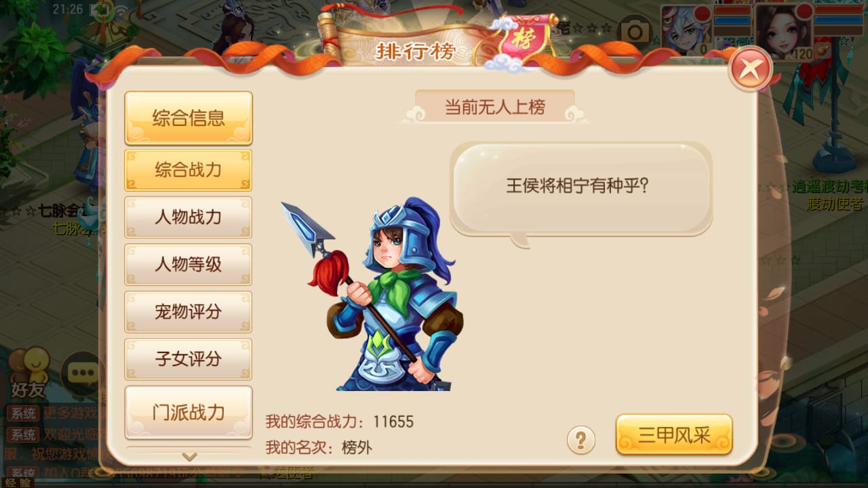Click the red 榜 banner emblem
Image resolution: width=868 pixels, height=488 pixels.
(521, 39)
